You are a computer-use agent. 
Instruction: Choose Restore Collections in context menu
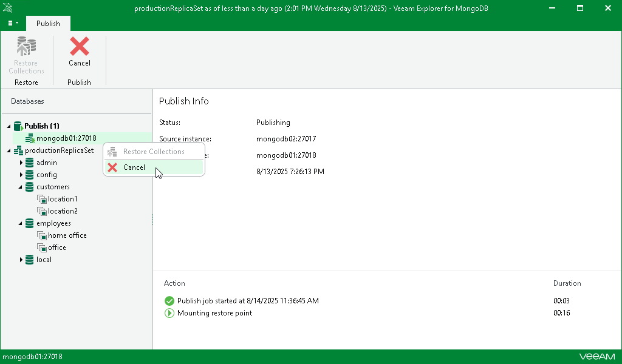point(154,152)
